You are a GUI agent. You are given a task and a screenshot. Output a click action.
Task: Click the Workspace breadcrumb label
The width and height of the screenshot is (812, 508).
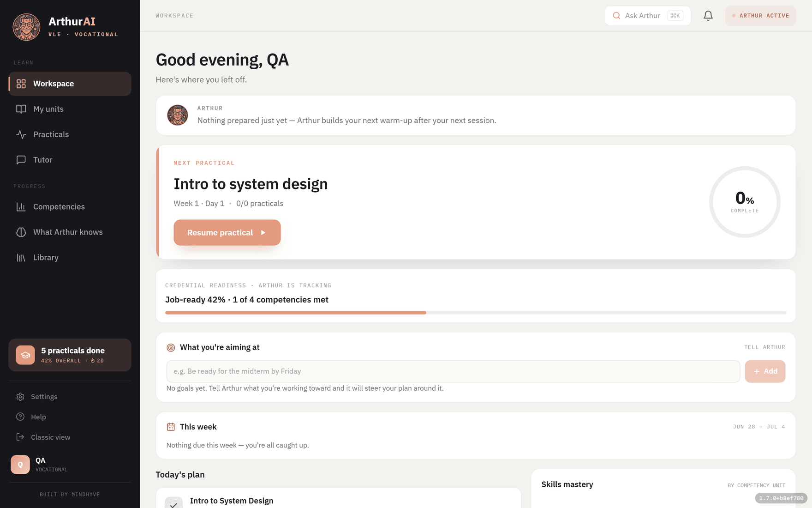point(174,16)
